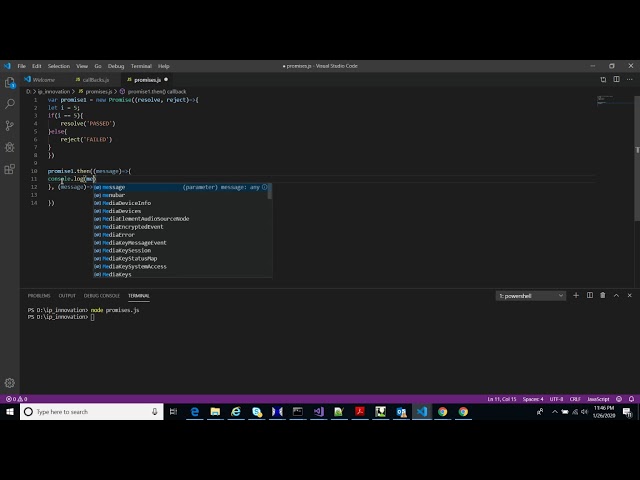Choose MediaKeySession suggestion
This screenshot has height=480, width=640.
coord(182,251)
